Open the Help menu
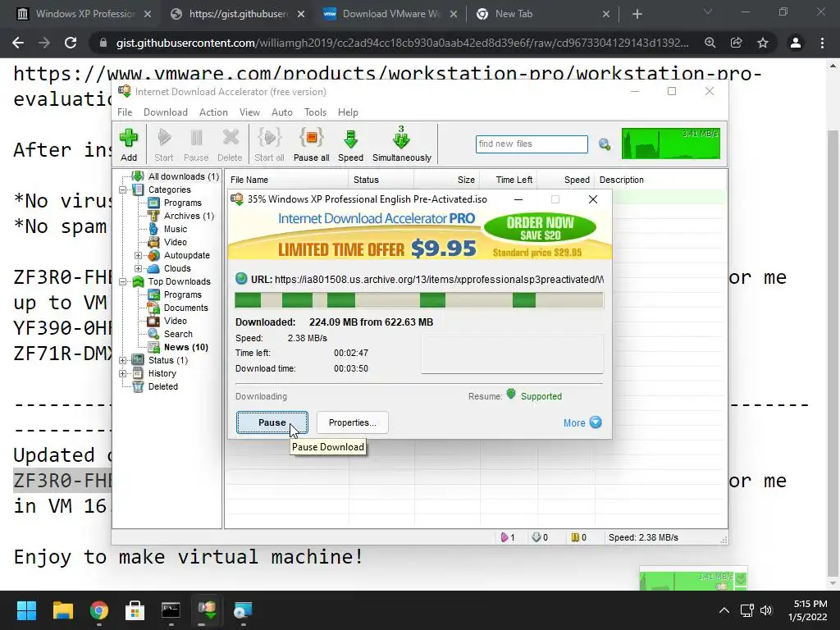The image size is (840, 630). 348,112
